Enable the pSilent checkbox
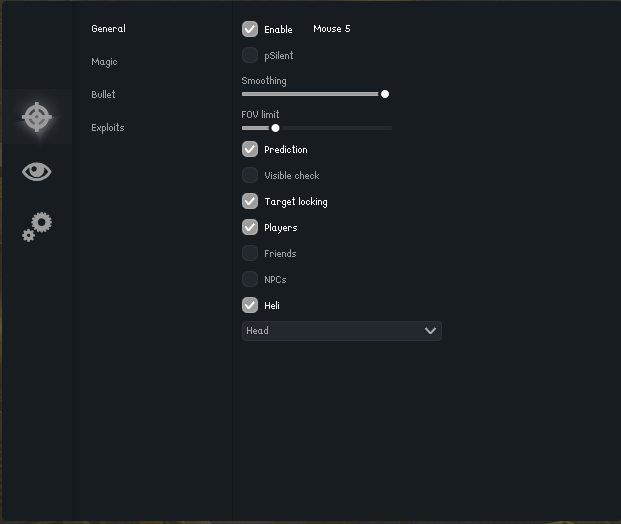Screen dimensions: 621x524 [250, 55]
